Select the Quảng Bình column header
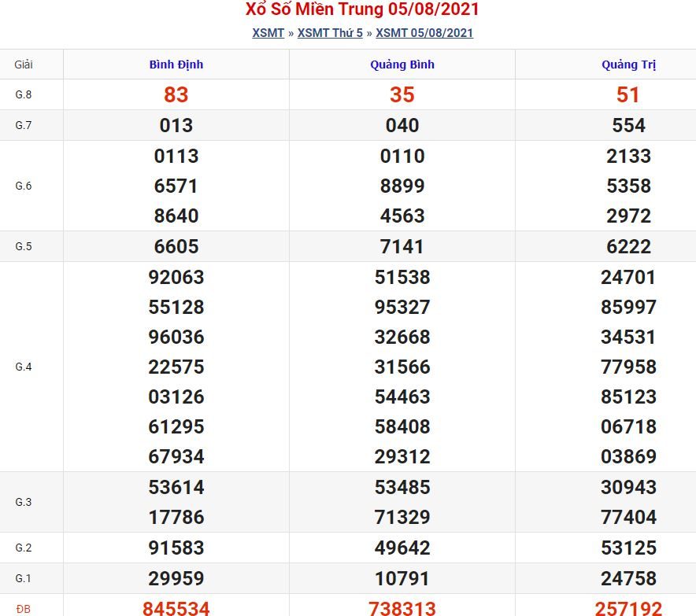The height and width of the screenshot is (616, 696). 402,65
